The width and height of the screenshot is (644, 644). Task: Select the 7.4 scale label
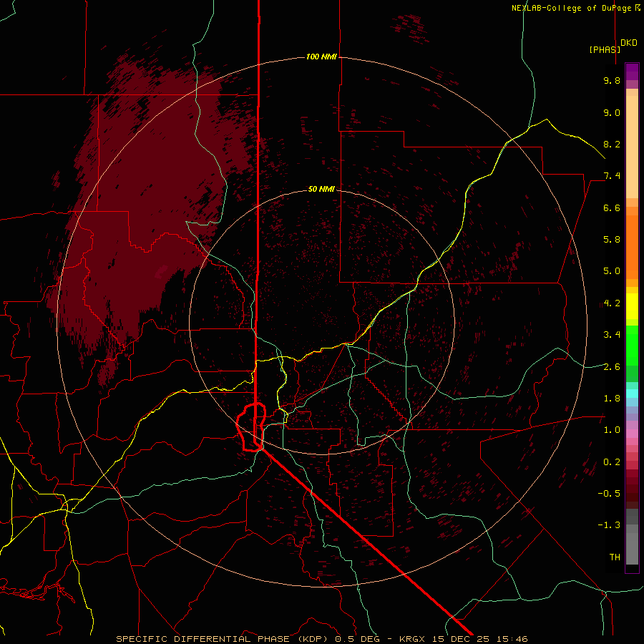click(x=612, y=176)
